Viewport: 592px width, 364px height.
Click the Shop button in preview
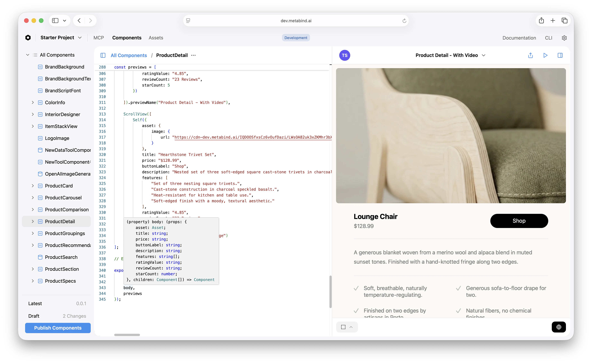tap(519, 221)
